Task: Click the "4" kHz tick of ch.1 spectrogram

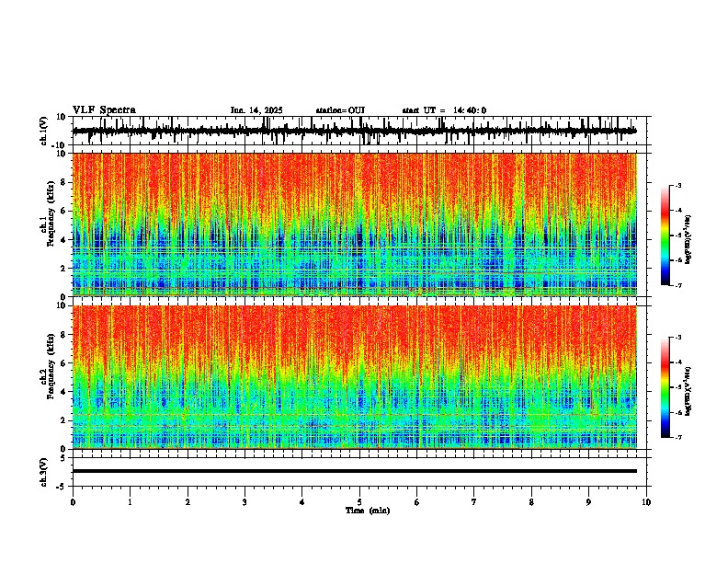Action: click(64, 240)
